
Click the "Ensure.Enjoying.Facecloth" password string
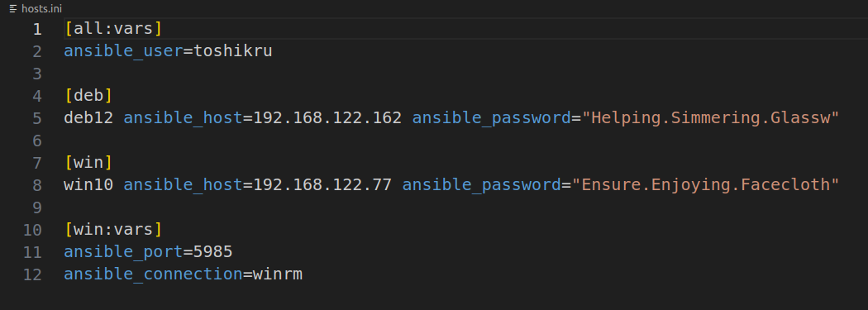[x=705, y=185]
